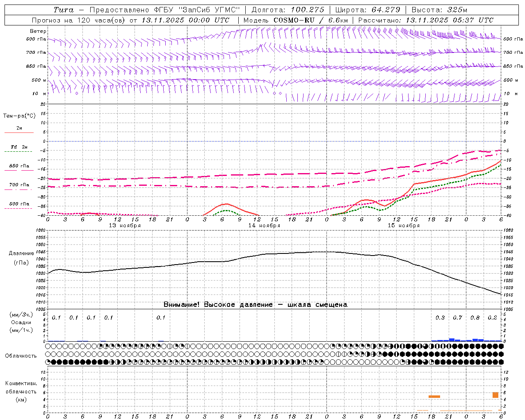525x420 pixels.
Task: Click the precipitation value 0.3
Action: pos(440,318)
